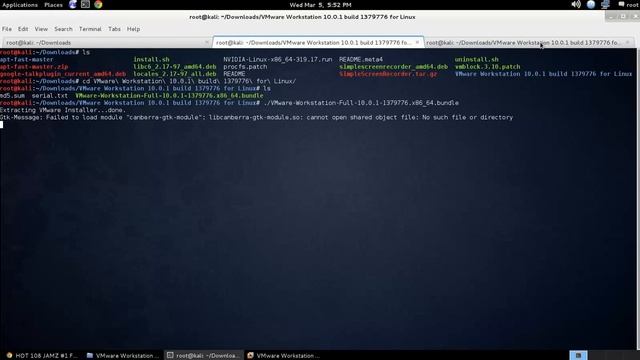Click apt-fast-master.zip file name

point(34,67)
